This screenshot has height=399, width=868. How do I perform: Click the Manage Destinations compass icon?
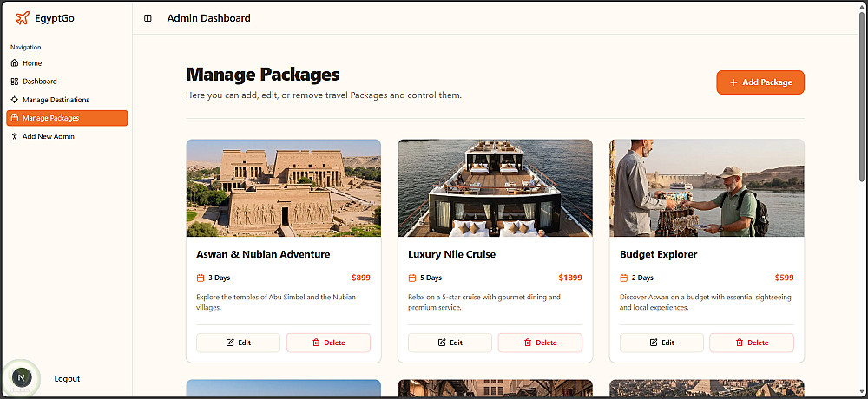[15, 100]
